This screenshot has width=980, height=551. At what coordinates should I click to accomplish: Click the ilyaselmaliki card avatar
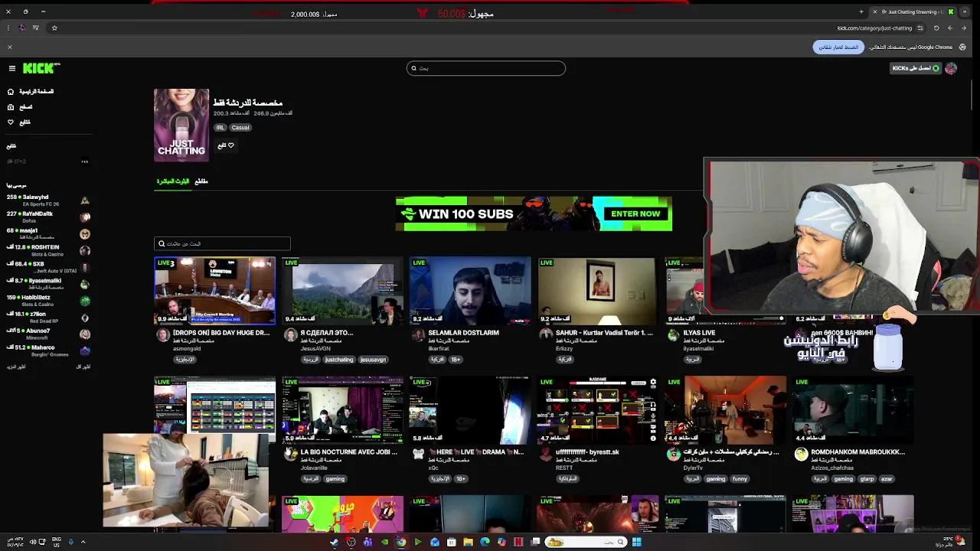[674, 335]
